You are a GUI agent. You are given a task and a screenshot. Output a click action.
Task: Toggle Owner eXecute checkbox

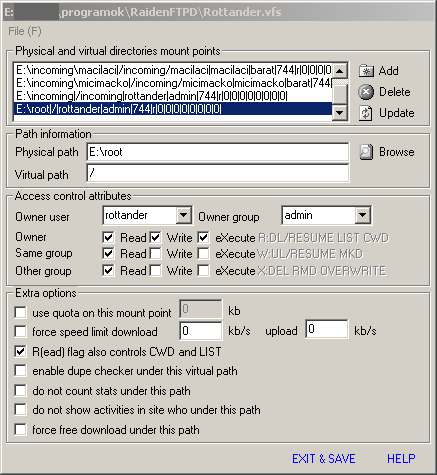(x=203, y=238)
